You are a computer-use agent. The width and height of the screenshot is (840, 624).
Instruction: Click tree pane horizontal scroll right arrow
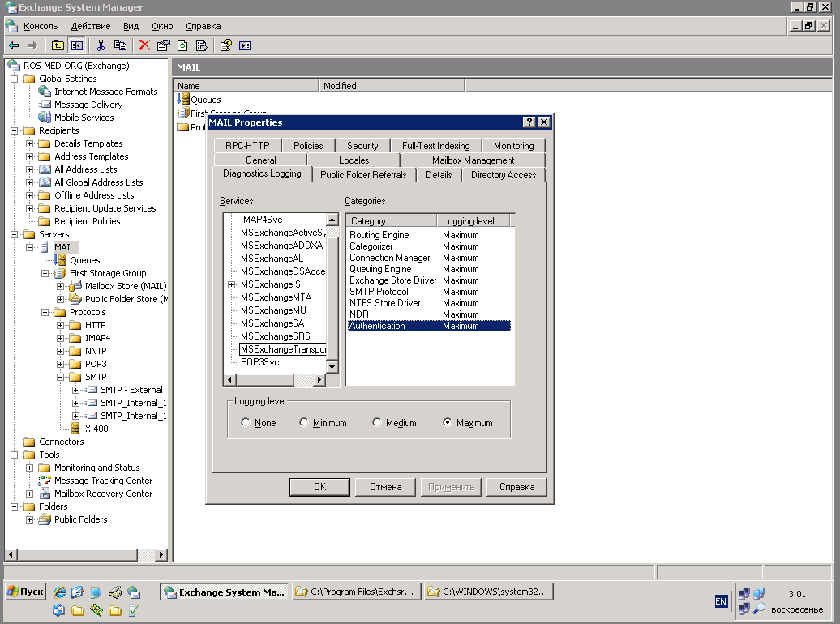161,554
